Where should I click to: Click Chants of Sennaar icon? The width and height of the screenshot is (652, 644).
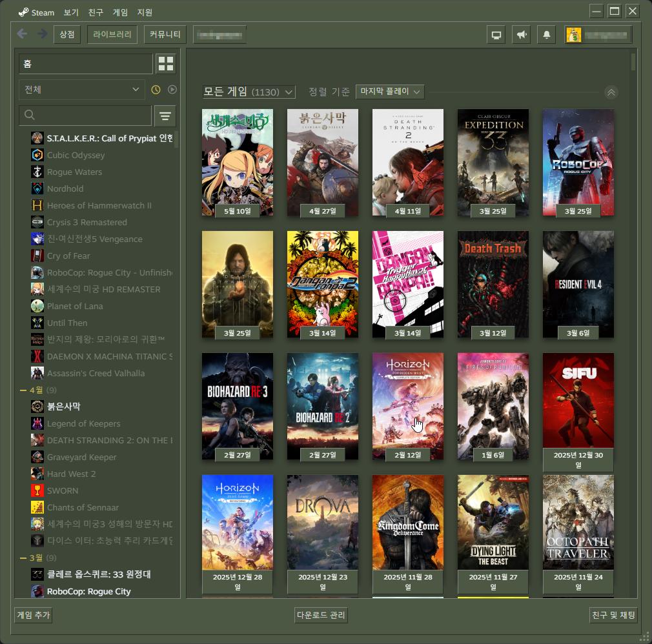[x=37, y=507]
